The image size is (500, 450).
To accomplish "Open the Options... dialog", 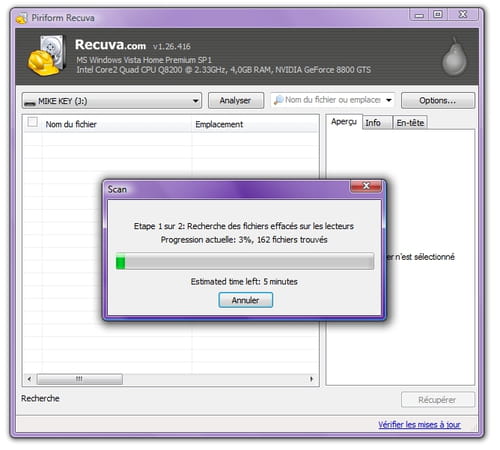I will tap(438, 100).
